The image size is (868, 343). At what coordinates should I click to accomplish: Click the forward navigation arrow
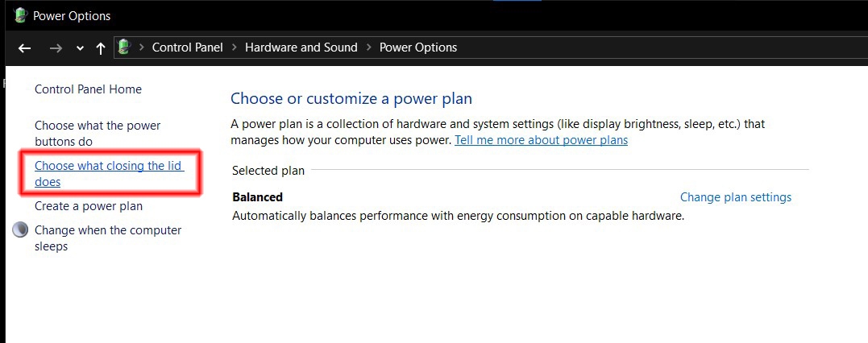pos(56,48)
